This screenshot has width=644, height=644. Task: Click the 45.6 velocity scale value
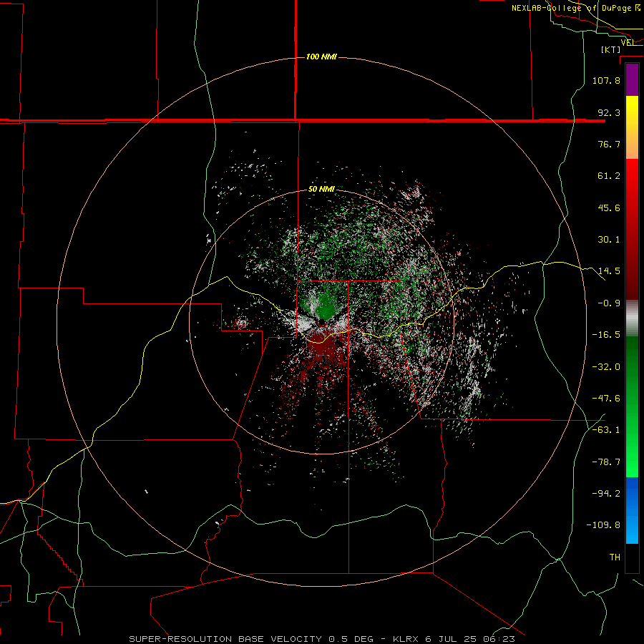(x=609, y=208)
